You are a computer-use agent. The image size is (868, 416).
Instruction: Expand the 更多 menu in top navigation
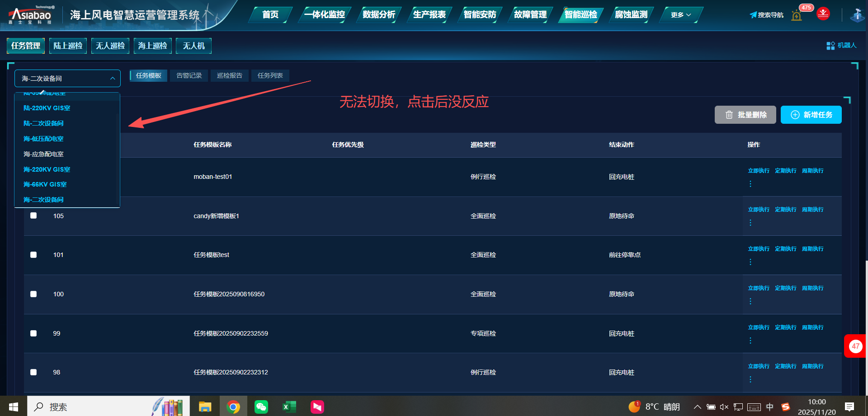[680, 15]
